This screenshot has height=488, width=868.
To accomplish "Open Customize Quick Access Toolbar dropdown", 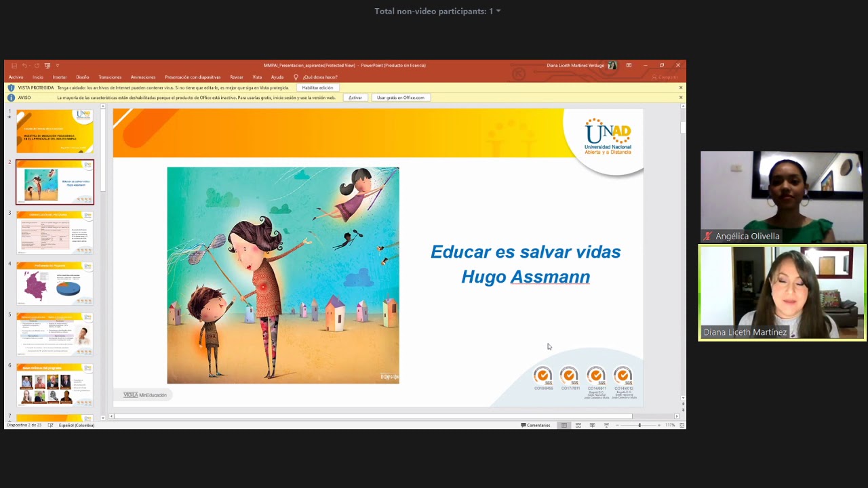I will (x=58, y=66).
